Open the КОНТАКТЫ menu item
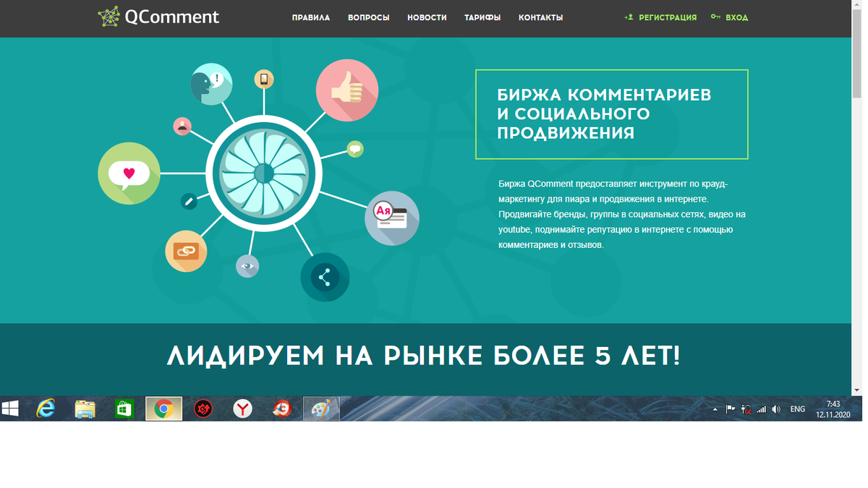The image size is (868, 488). pyautogui.click(x=540, y=17)
